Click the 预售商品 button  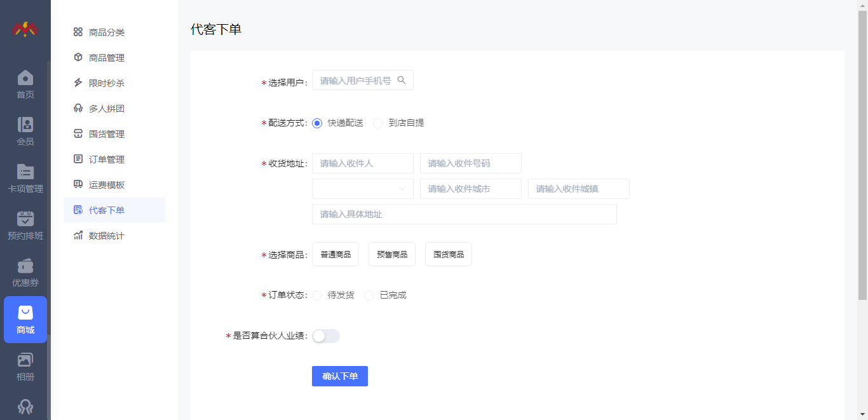click(392, 254)
